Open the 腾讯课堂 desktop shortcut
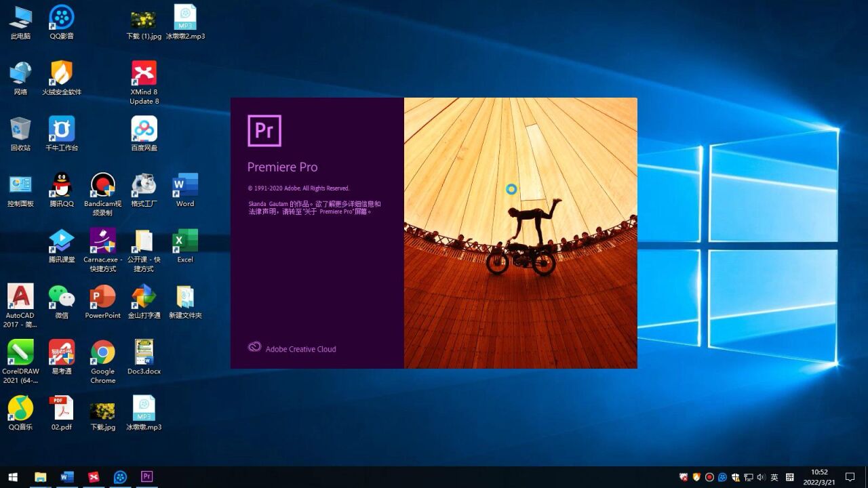Image resolution: width=868 pixels, height=488 pixels. [62, 245]
